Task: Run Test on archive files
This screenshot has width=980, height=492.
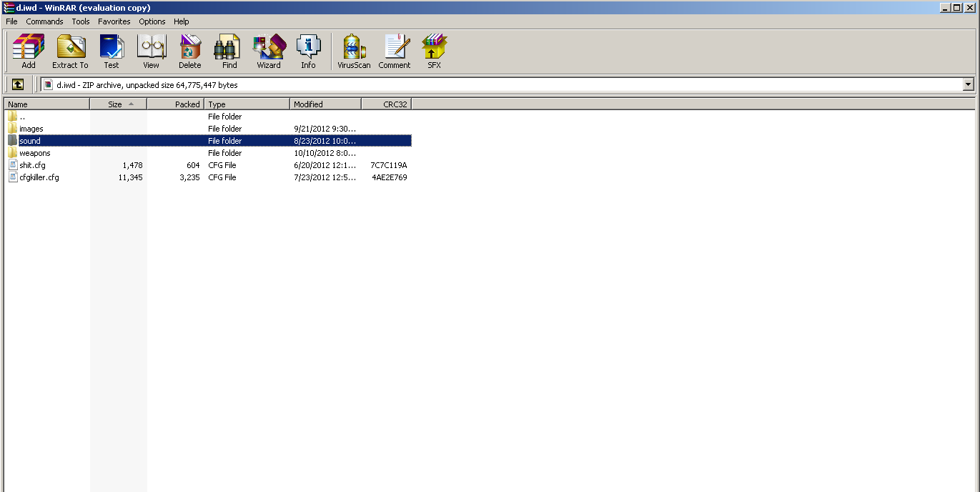Action: 112,51
